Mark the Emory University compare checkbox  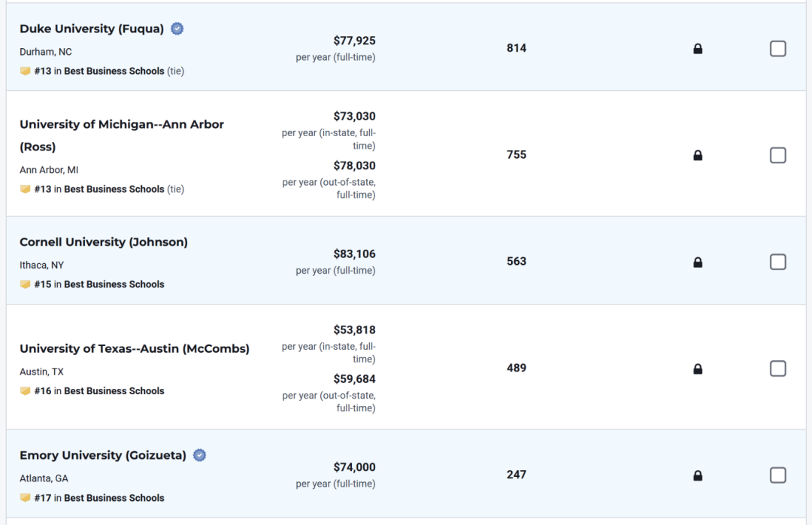pyautogui.click(x=778, y=476)
